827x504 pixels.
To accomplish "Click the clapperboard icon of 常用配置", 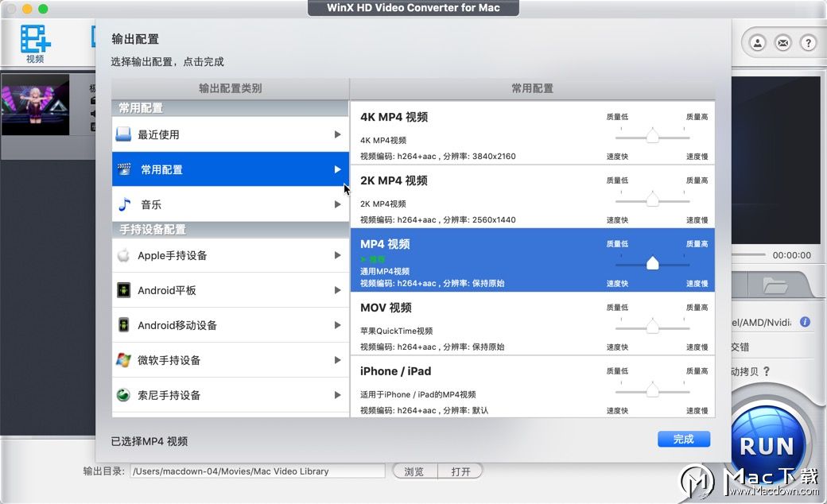I will click(x=124, y=169).
